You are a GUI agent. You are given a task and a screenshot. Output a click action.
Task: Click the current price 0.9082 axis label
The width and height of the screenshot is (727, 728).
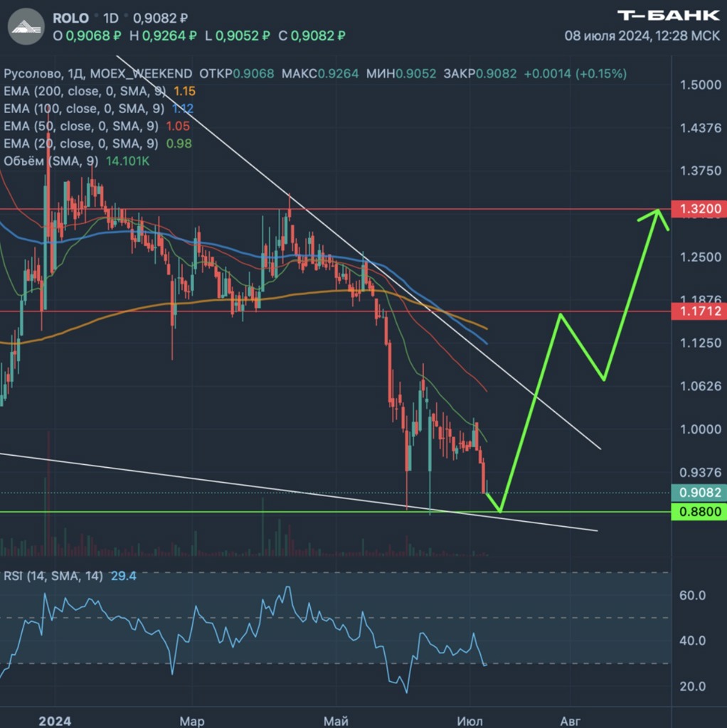699,493
